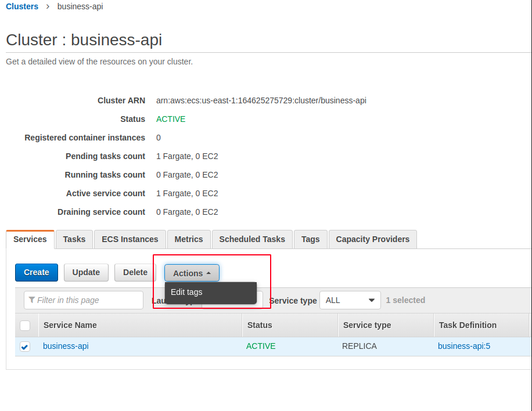
Task: Switch to the Services tab
Action: point(30,239)
